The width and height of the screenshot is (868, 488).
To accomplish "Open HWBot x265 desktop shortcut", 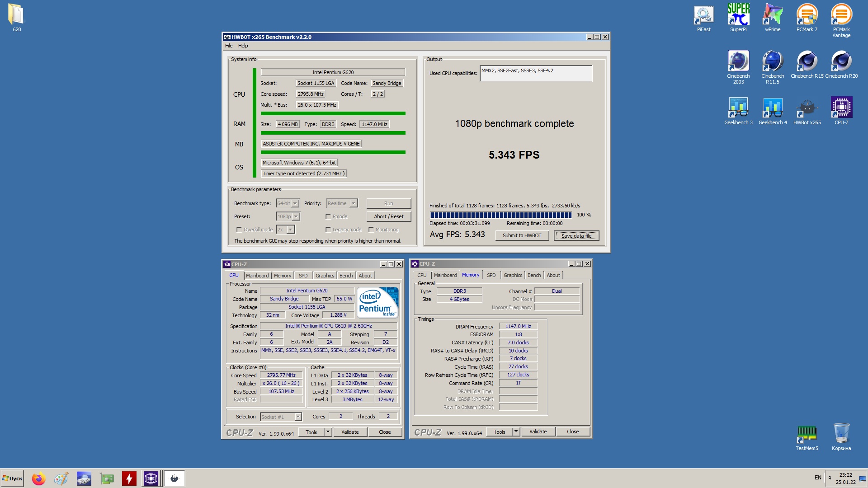I will [807, 111].
